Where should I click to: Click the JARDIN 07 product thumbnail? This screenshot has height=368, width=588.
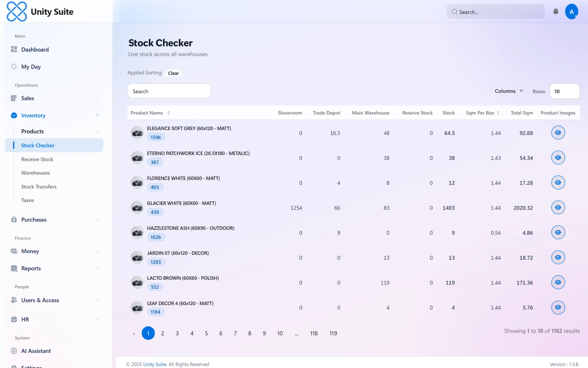pyautogui.click(x=137, y=257)
